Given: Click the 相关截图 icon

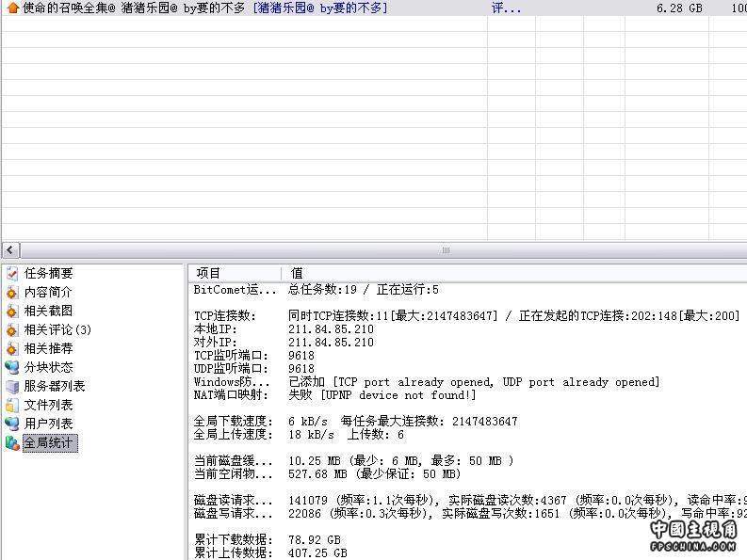Looking at the screenshot, I should [12, 311].
